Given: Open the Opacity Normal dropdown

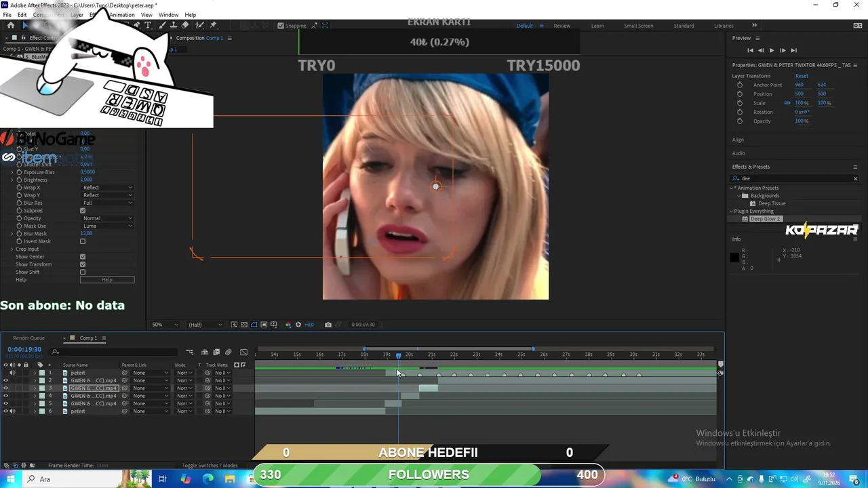Looking at the screenshot, I should [x=107, y=218].
